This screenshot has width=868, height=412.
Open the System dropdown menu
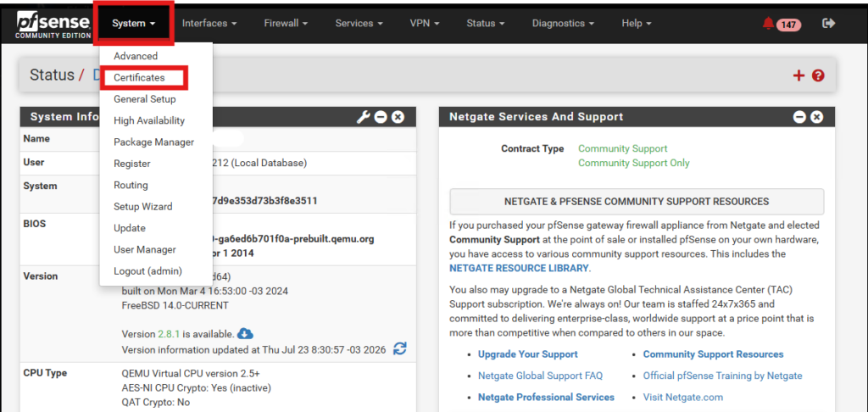click(x=133, y=23)
